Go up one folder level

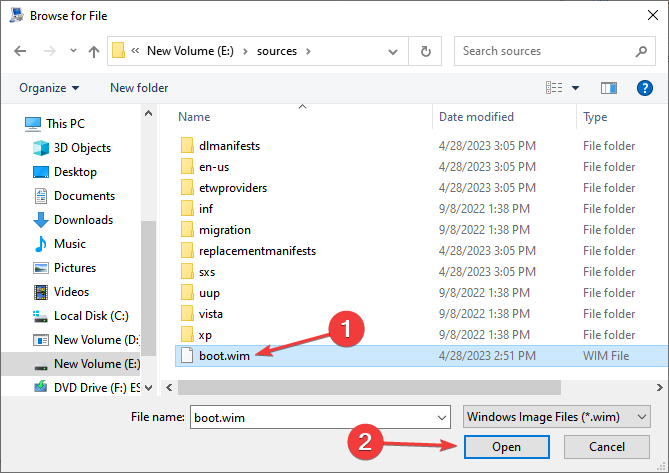coord(93,52)
